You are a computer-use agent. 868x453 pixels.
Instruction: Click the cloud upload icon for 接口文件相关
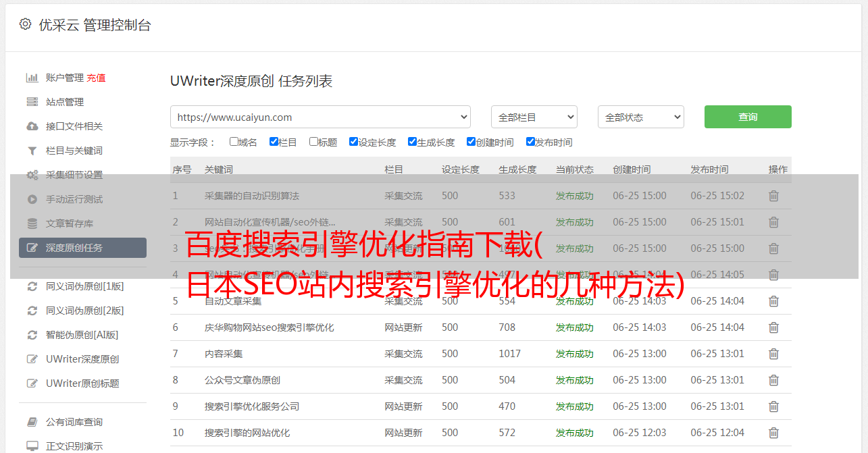(x=32, y=126)
